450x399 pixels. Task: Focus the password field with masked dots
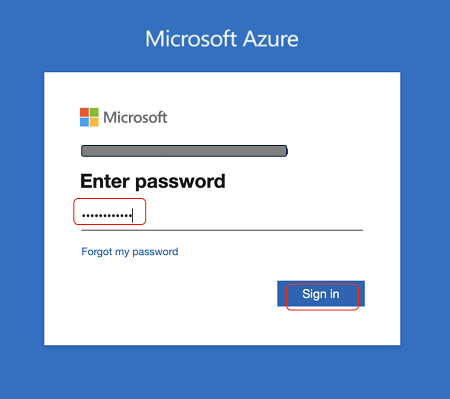click(x=222, y=215)
